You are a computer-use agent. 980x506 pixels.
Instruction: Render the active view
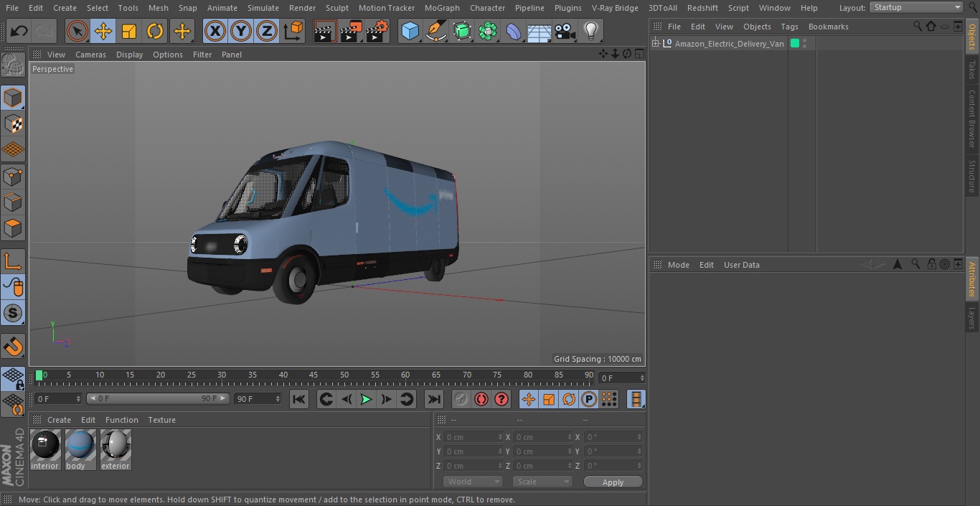(324, 31)
